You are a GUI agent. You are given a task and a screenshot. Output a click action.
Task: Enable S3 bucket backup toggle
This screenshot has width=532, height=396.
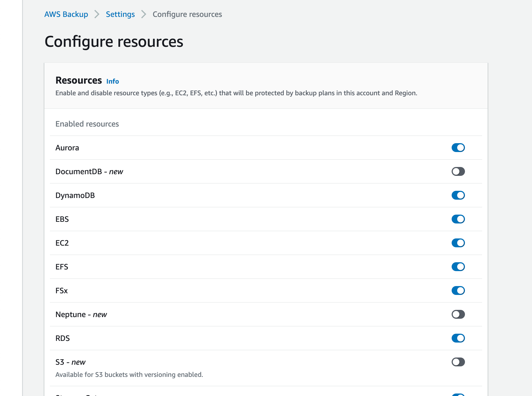(458, 362)
